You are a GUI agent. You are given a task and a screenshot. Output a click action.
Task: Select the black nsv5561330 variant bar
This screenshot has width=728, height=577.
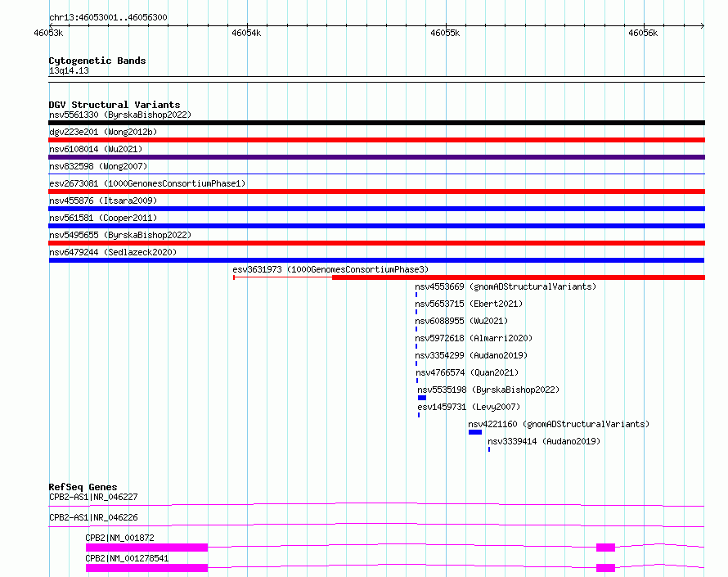coord(376,123)
